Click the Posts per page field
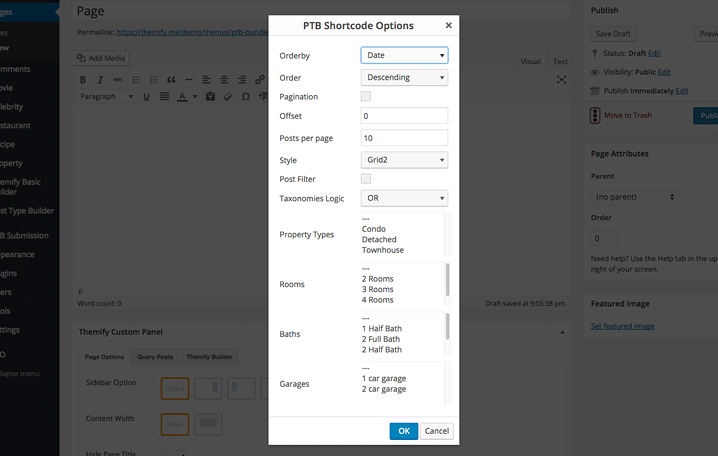 coord(404,138)
